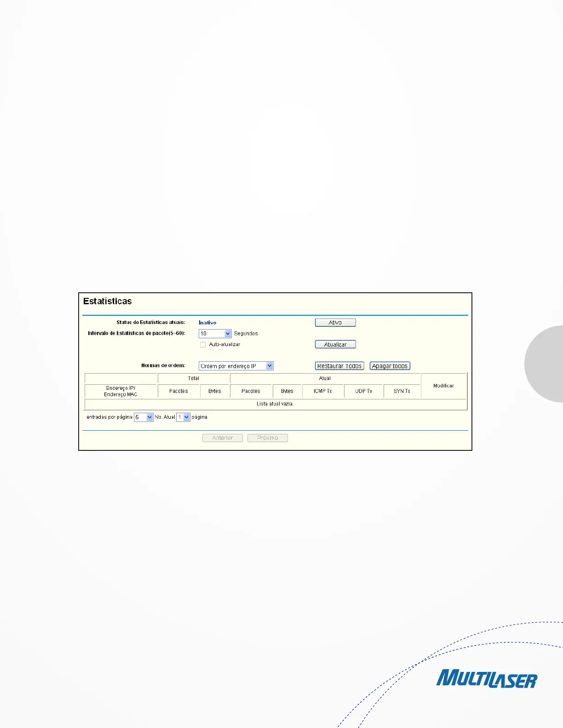Open the No. Atual page dropdown

coord(184,417)
